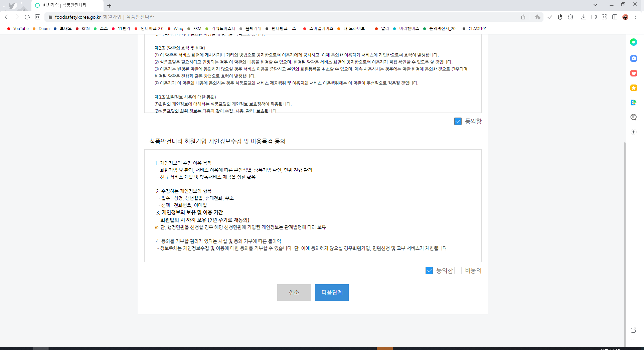The width and height of the screenshot is (644, 350).
Task: Click the site lock icon in address bar
Action: [x=50, y=17]
